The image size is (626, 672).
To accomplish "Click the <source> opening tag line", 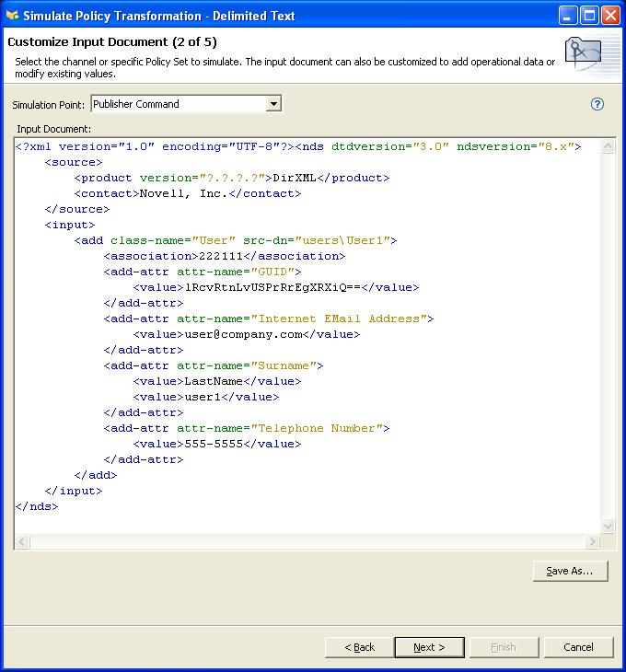I will click(x=74, y=162).
